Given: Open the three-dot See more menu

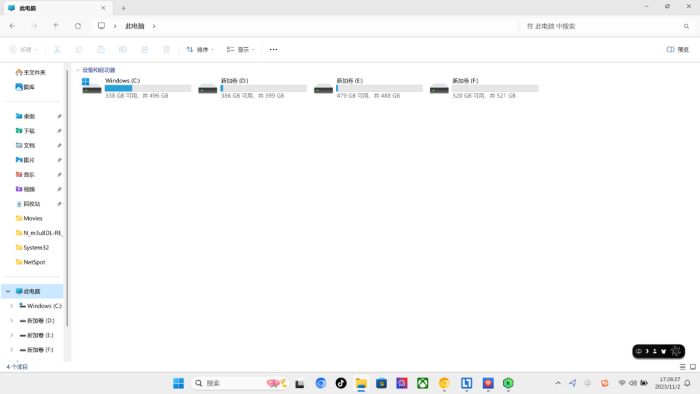Looking at the screenshot, I should (273, 50).
